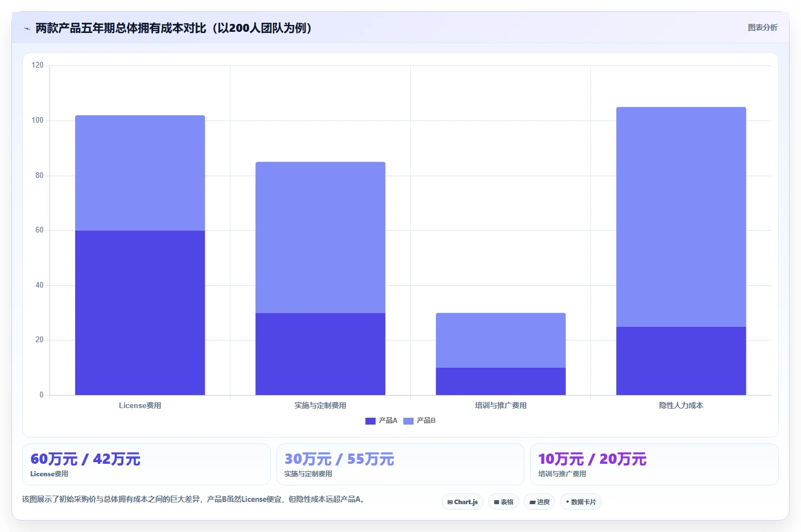
Task: Click the 表格 tag chip
Action: [503, 502]
